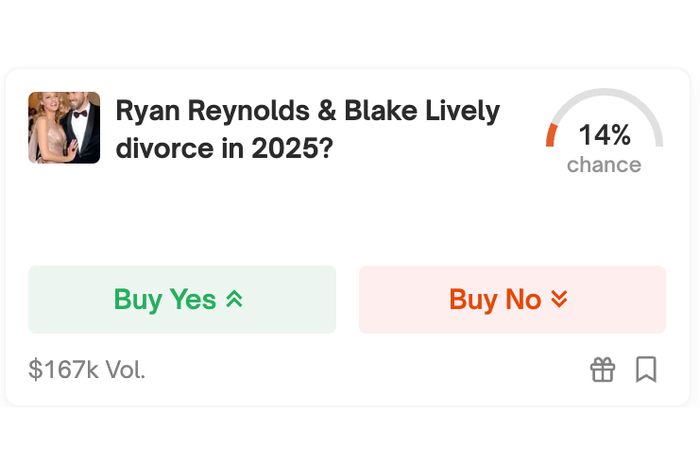This screenshot has height=467, width=700.
Task: Click the 'Blake Lively' name in the title
Action: click(x=422, y=111)
